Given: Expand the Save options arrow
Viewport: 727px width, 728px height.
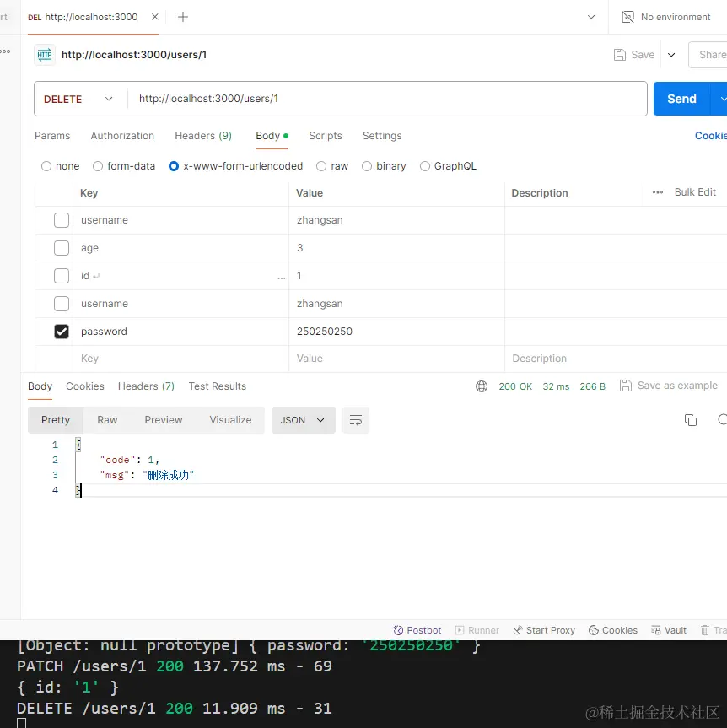Looking at the screenshot, I should 671,55.
